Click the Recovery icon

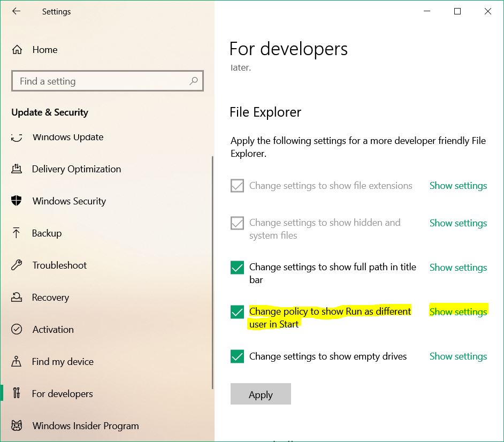pos(17,297)
